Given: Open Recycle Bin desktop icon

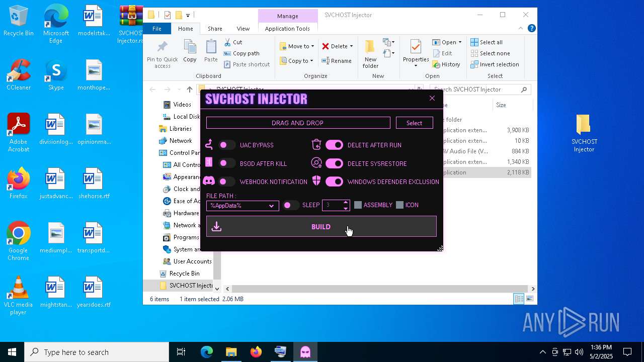Looking at the screenshot, I should pos(19,21).
